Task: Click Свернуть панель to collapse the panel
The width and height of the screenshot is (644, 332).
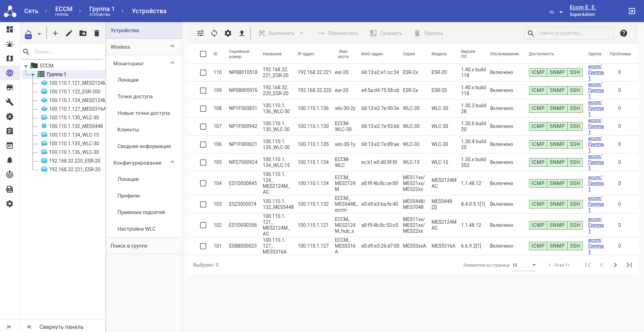Action: (55, 327)
